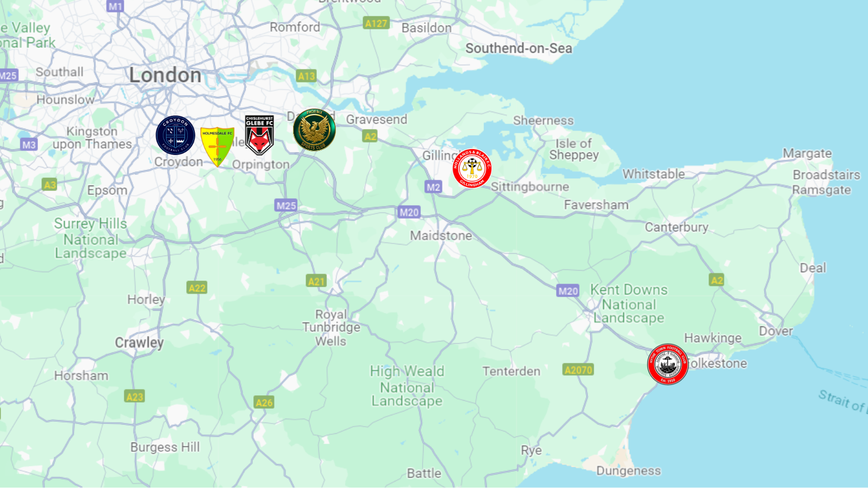Select the Royal Tunbridge Wells label
Image resolution: width=868 pixels, height=488 pixels.
click(x=331, y=328)
